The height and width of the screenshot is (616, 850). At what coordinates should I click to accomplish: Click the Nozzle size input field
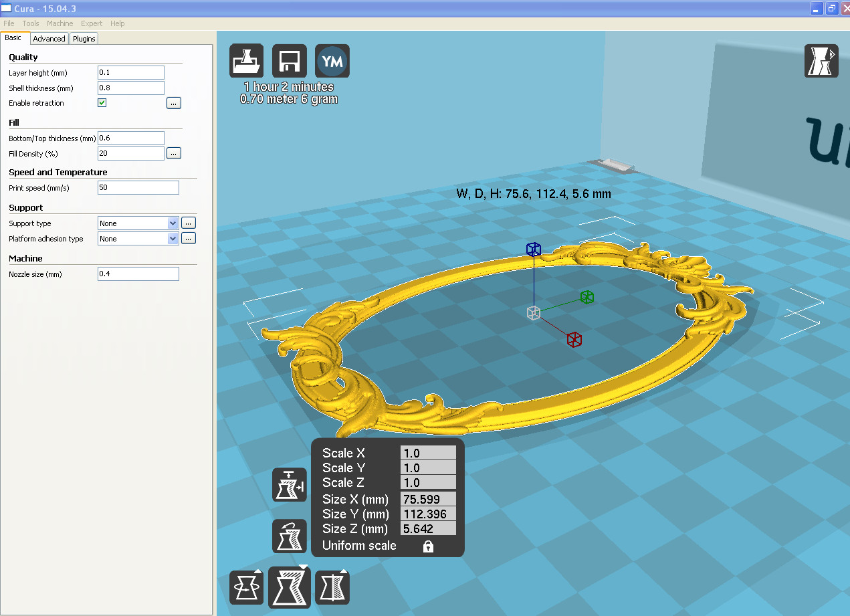[138, 274]
